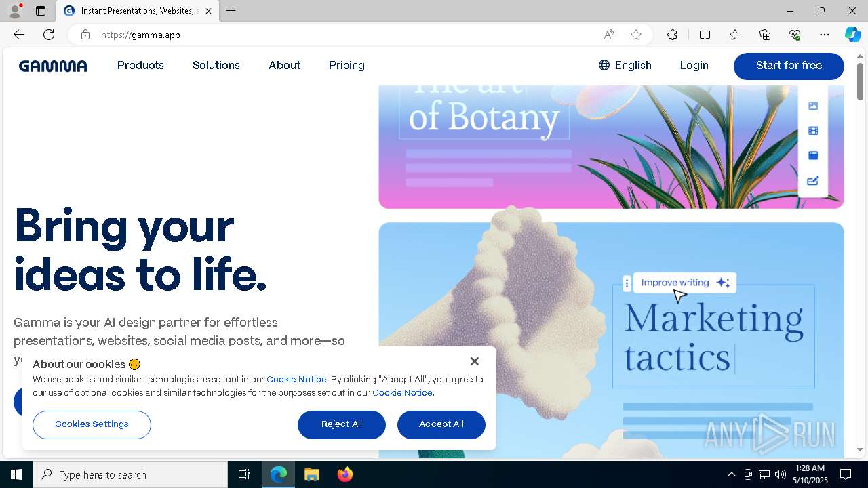Click the page vertical scrollbar
The width and height of the screenshot is (868, 488).
(x=860, y=81)
